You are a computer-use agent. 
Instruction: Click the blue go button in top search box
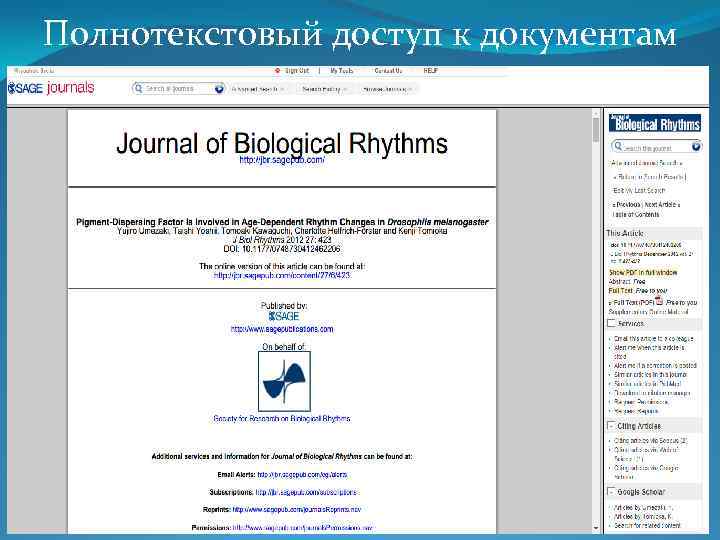click(219, 89)
